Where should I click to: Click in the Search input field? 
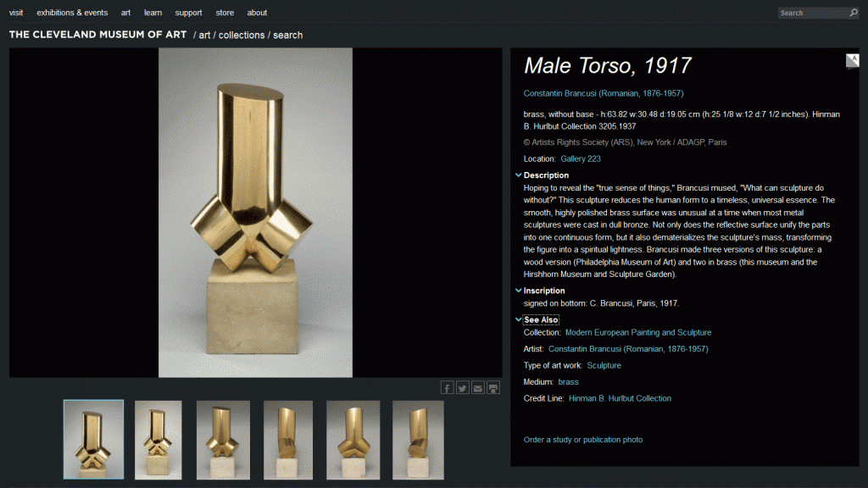(812, 13)
